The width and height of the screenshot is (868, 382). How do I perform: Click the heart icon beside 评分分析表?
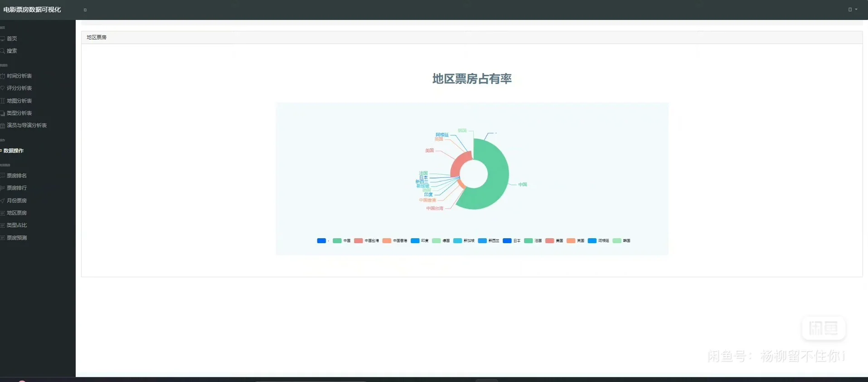[2, 88]
